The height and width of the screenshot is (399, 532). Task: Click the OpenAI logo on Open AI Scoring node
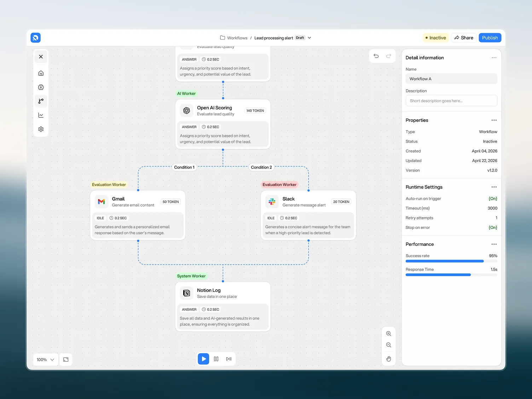pos(186,111)
